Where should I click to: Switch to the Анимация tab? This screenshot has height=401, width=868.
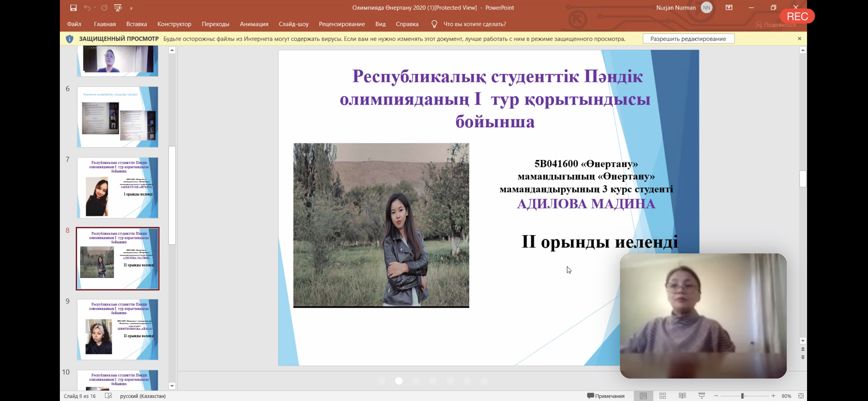[254, 24]
